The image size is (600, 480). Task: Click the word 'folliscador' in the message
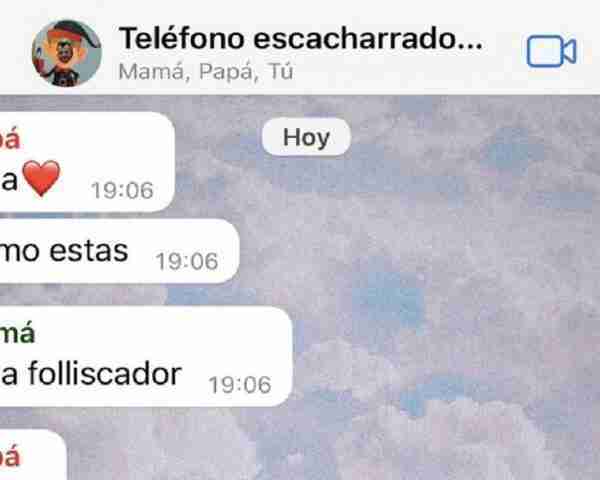tap(105, 373)
